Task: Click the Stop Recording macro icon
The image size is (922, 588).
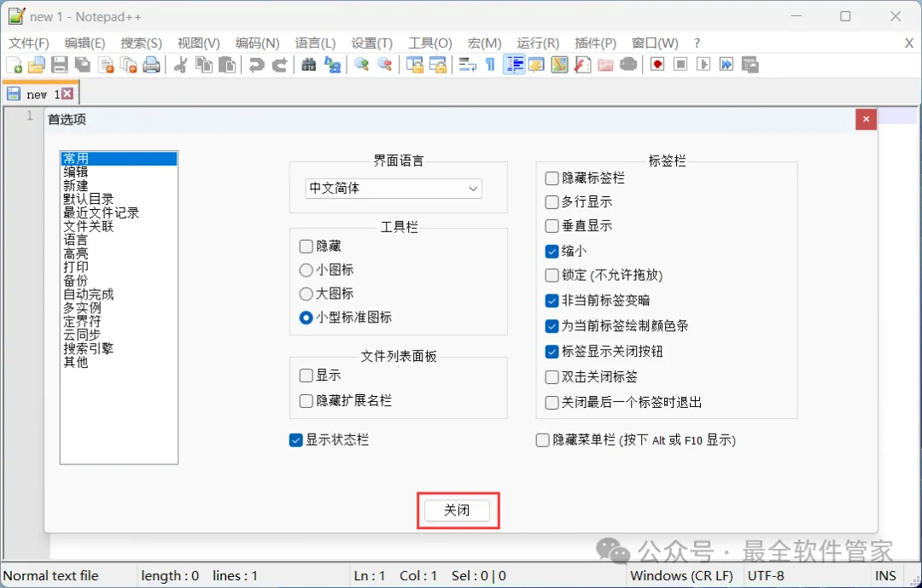Action: pos(680,65)
